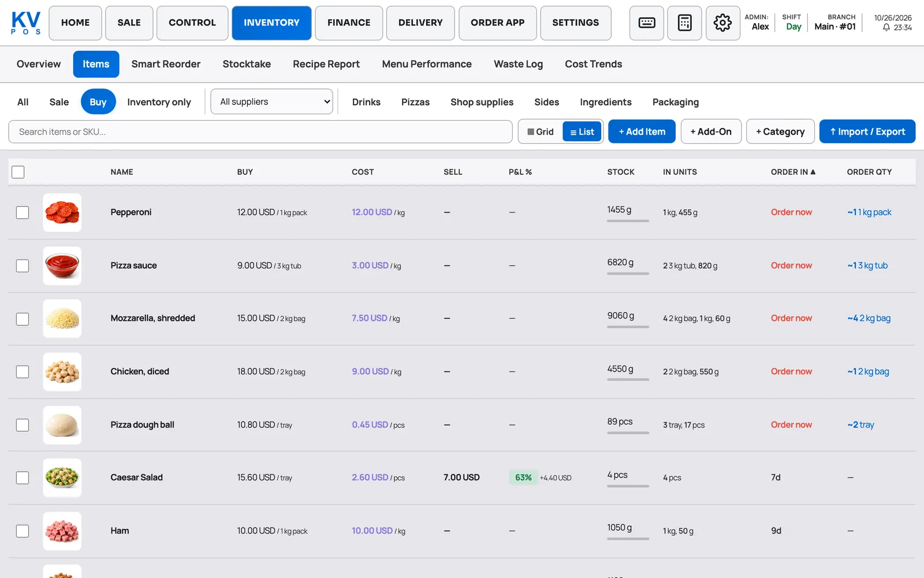Check the Chicken, diced row checkbox
Screen dimensions: 924x578
click(23, 372)
